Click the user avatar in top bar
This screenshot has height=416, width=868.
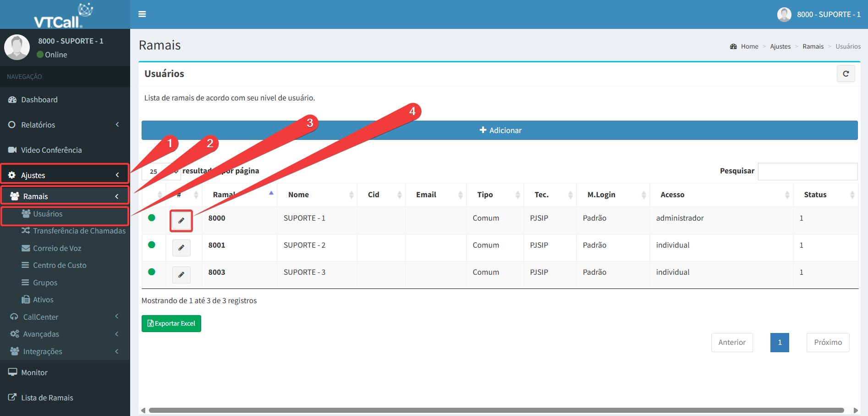pyautogui.click(x=784, y=15)
